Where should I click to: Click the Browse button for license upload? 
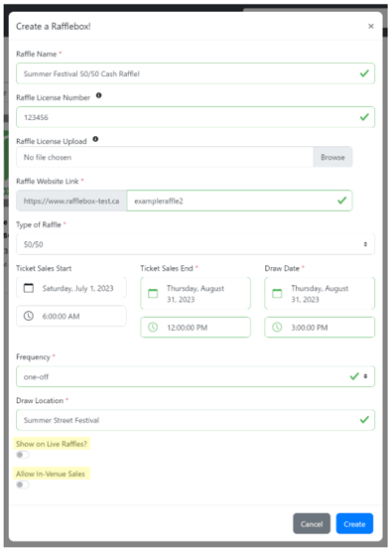click(332, 157)
